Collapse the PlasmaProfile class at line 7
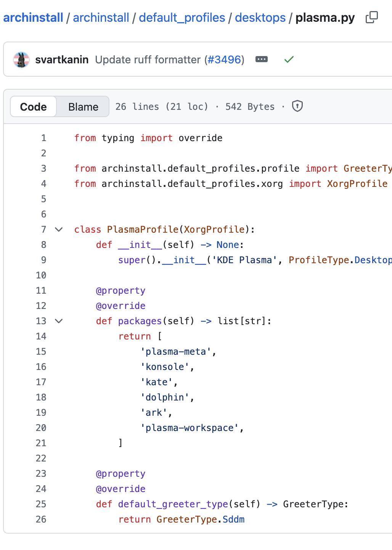This screenshot has width=392, height=550. (x=59, y=229)
